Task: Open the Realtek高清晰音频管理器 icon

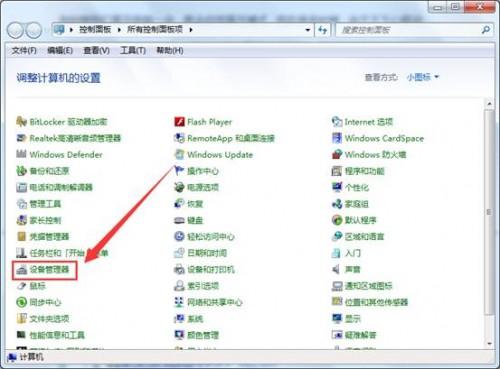Action: coord(21,138)
